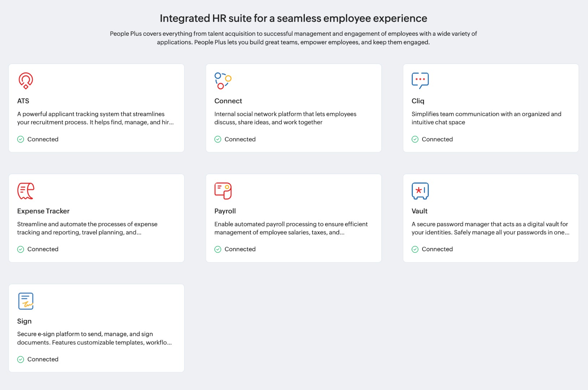Click the Sign document icon
Viewport: 588px width, 390px height.
(26, 301)
